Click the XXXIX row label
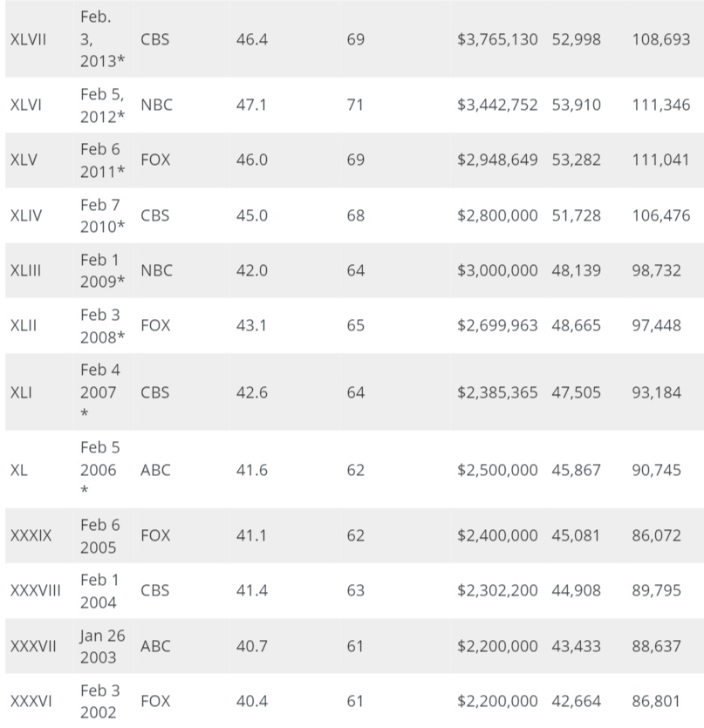The height and width of the screenshot is (728, 704). (31, 535)
